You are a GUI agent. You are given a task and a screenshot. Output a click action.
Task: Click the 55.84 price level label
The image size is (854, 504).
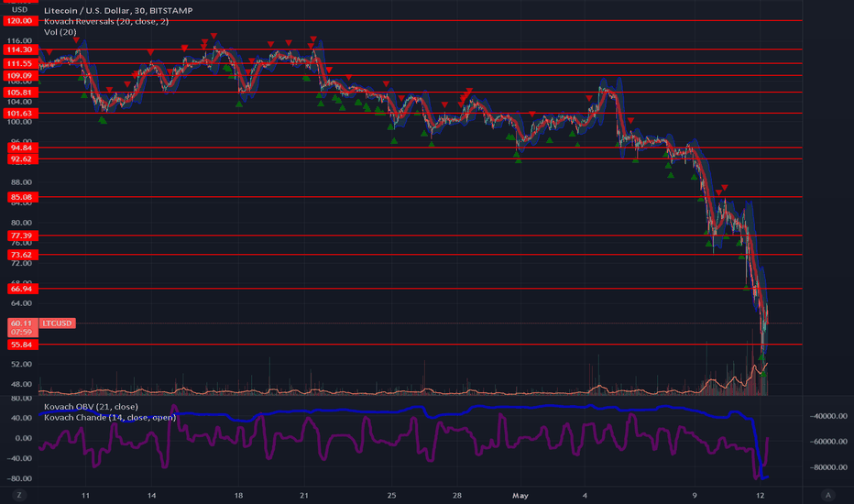(x=22, y=345)
